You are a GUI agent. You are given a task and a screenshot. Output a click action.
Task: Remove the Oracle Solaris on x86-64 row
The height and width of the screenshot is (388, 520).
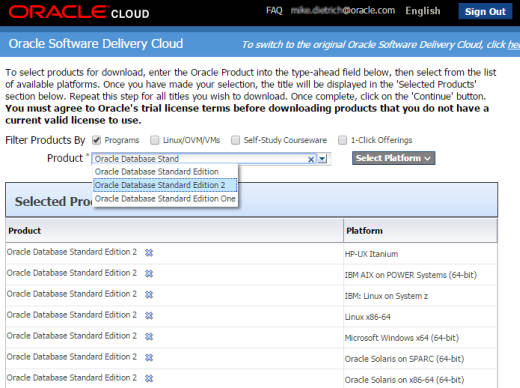149,379
